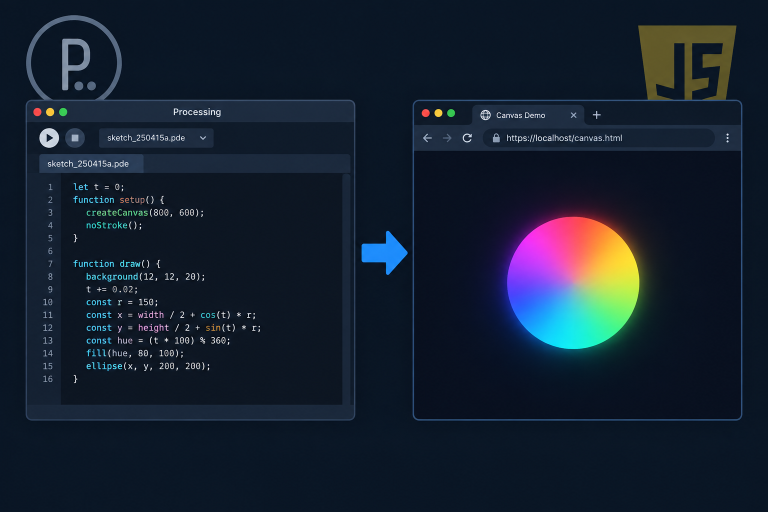Click the Processing window title text
The width and height of the screenshot is (768, 512).
tap(197, 112)
